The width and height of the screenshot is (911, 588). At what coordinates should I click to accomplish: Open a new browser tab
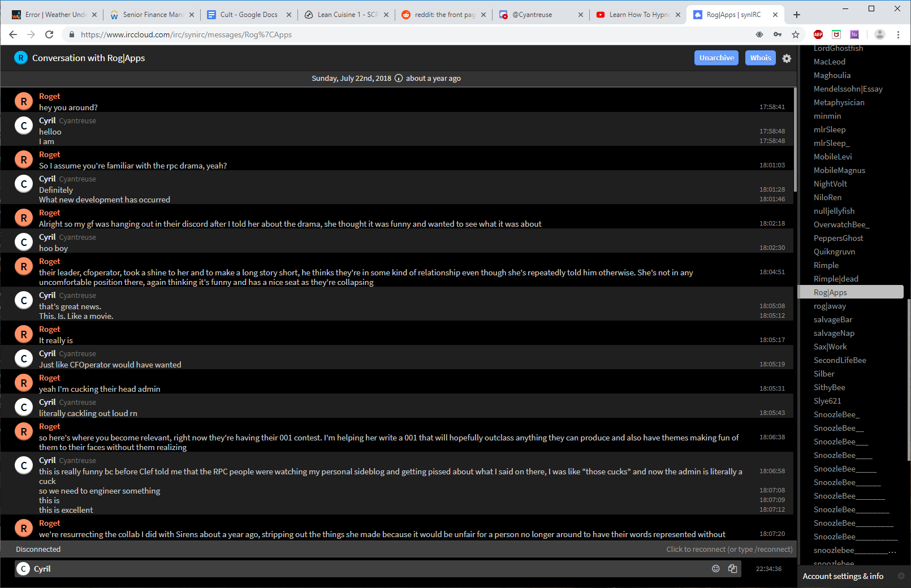point(797,15)
